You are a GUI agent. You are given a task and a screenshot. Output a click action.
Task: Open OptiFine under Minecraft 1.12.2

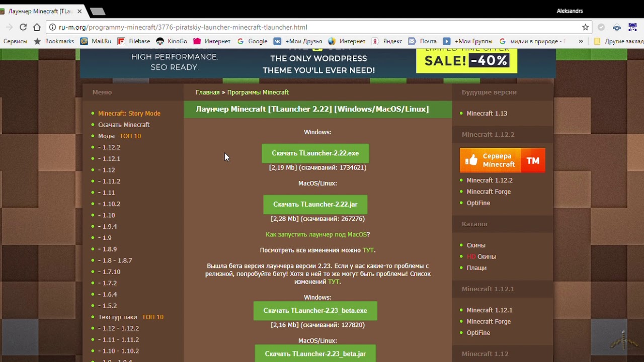point(478,203)
